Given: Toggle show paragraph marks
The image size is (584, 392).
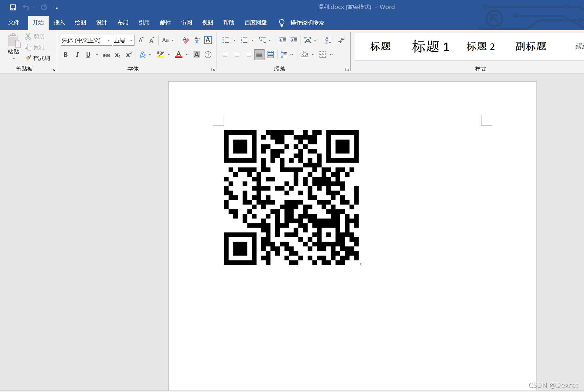Looking at the screenshot, I should 341,40.
